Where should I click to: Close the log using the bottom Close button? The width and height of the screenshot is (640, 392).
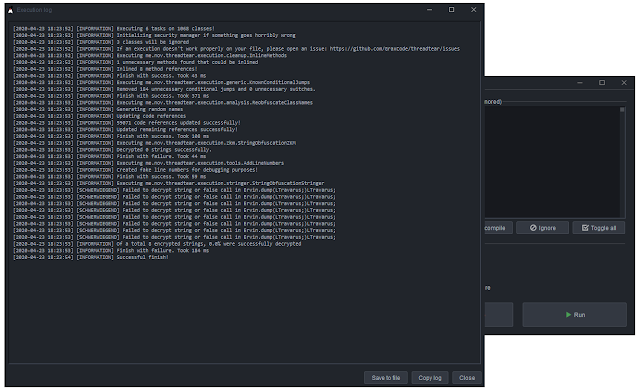coord(467,378)
